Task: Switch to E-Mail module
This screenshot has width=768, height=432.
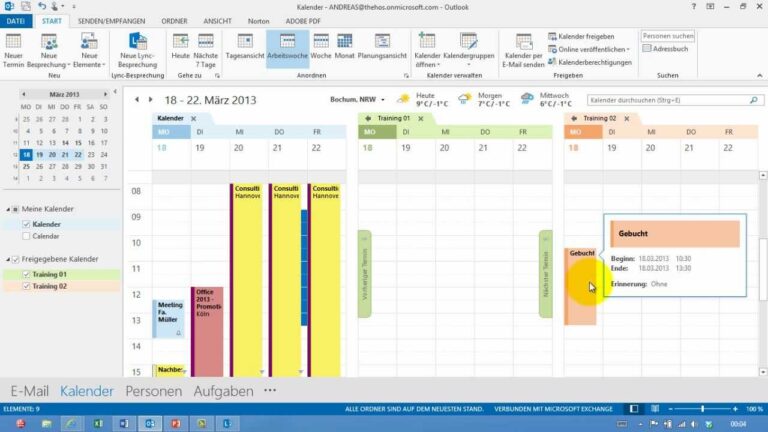Action: 29,391
